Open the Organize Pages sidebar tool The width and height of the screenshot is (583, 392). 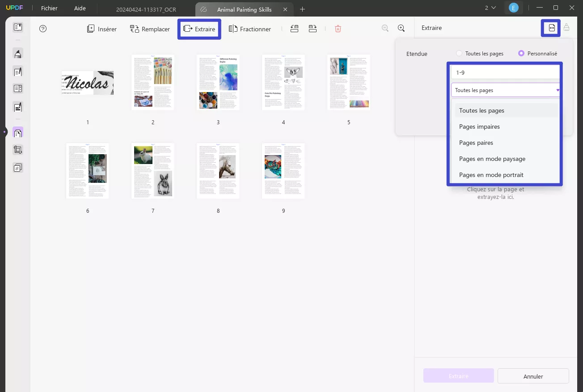tap(18, 133)
